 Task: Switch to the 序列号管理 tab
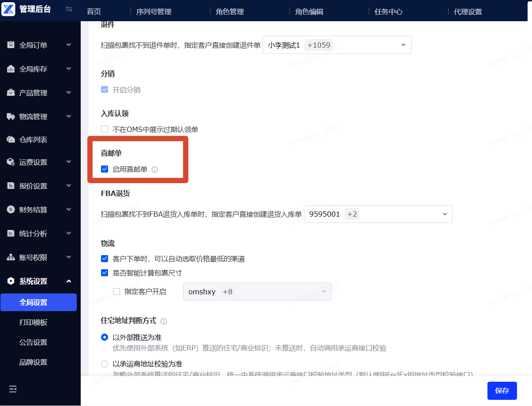(x=154, y=12)
